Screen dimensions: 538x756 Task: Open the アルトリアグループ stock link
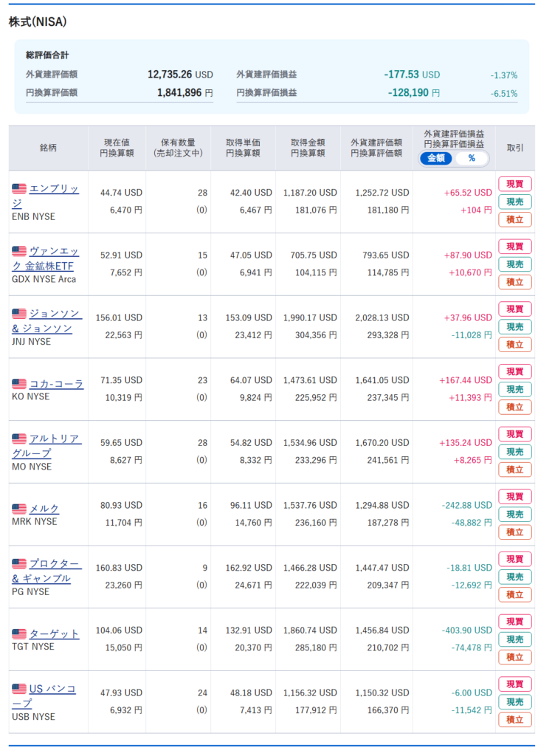coord(46,446)
